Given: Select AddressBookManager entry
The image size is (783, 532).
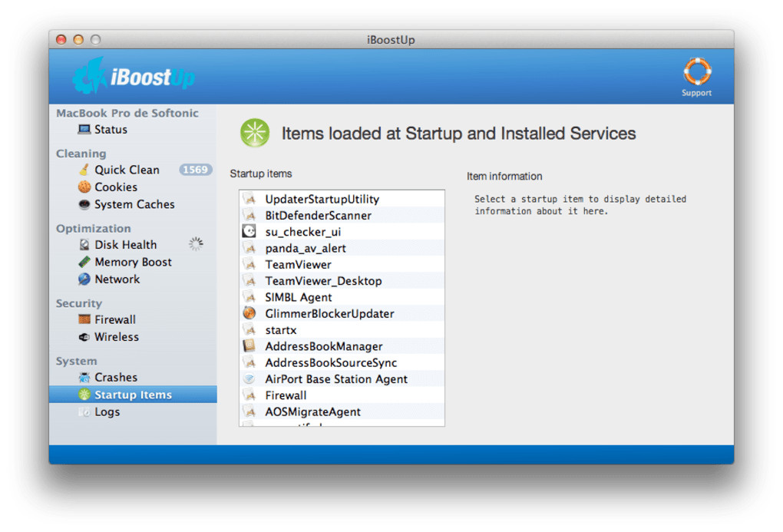Looking at the screenshot, I should coord(342,346).
